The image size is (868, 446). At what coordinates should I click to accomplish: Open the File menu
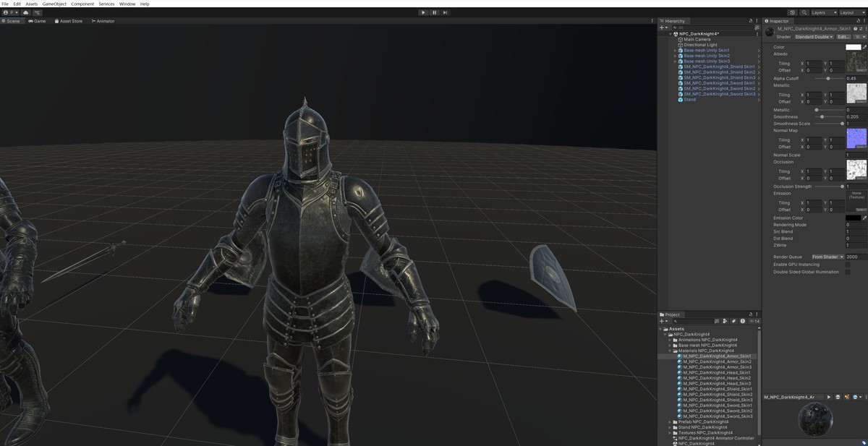5,4
